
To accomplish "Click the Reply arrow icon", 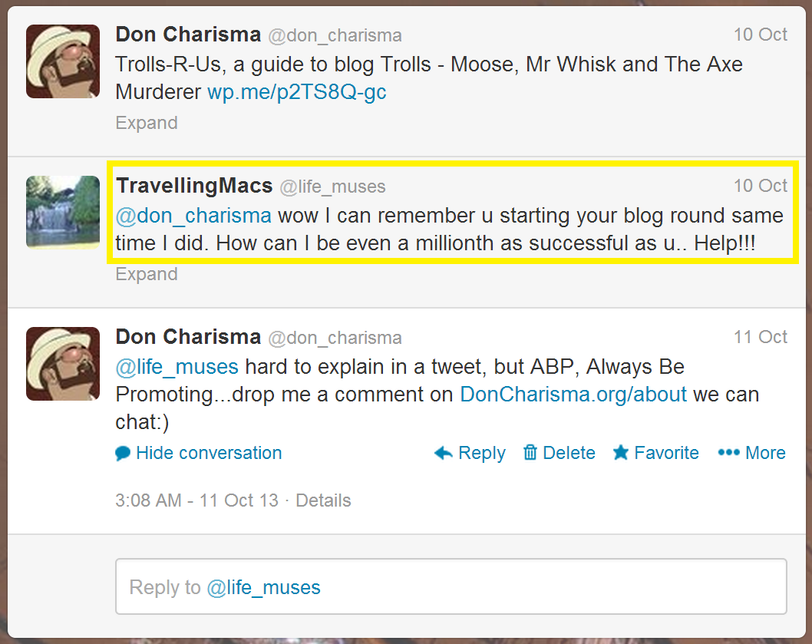I will click(443, 453).
